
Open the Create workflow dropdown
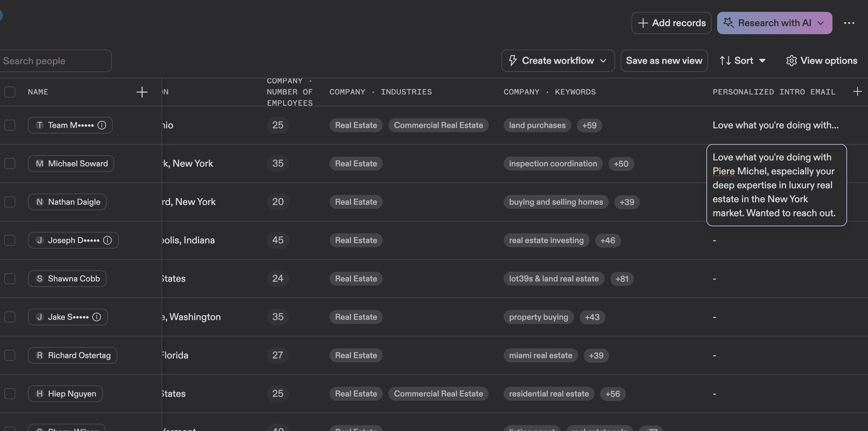click(x=558, y=61)
